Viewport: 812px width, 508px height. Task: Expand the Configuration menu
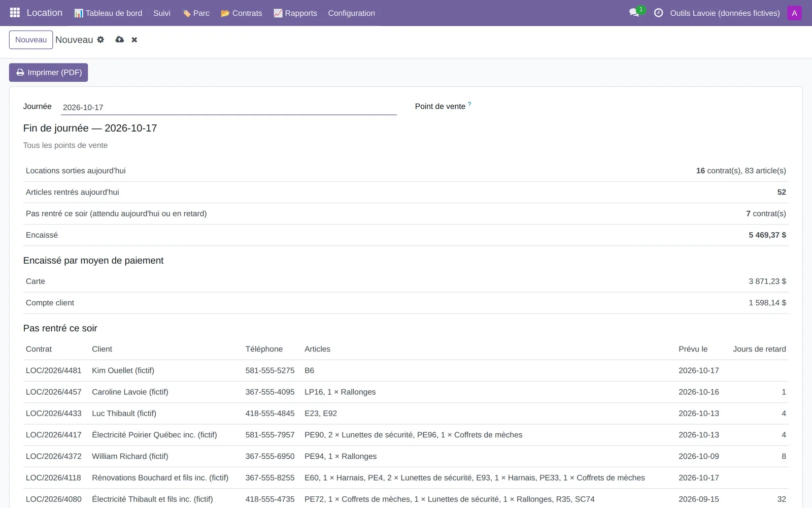click(352, 13)
